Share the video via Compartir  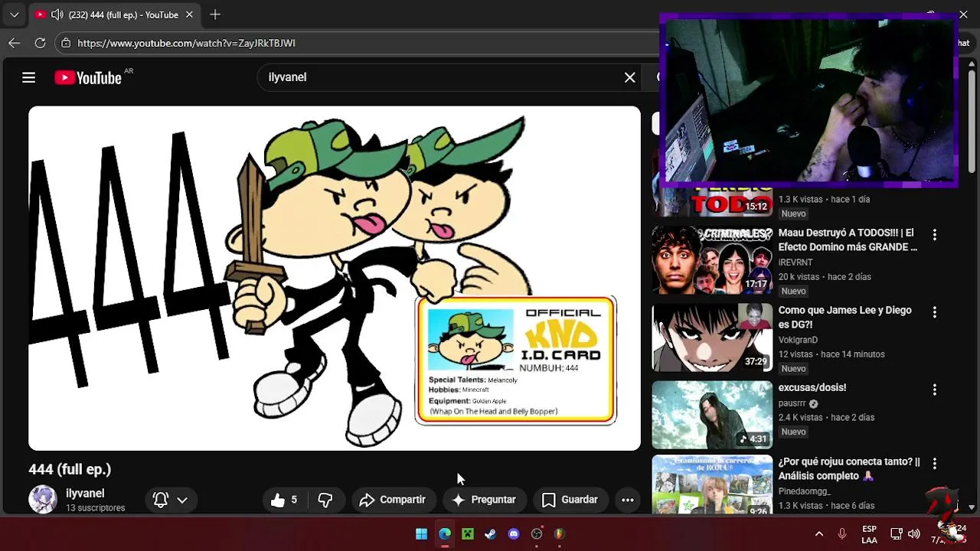coord(393,500)
